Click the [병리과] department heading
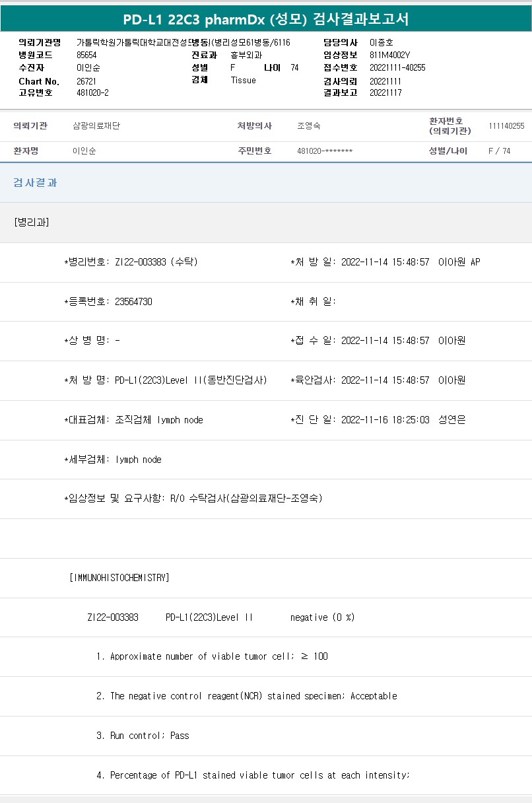This screenshot has height=803, width=532. point(31,222)
